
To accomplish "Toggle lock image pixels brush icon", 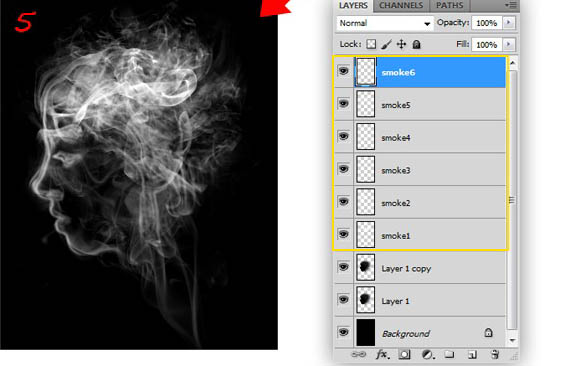I will 386,44.
